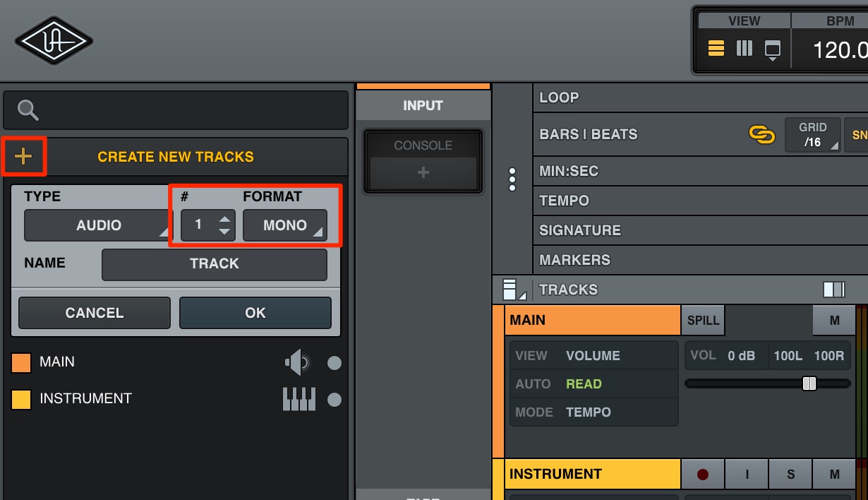Viewport: 868px width, 500px height.
Task: Decrease the number of tracks stepper
Action: tap(224, 231)
